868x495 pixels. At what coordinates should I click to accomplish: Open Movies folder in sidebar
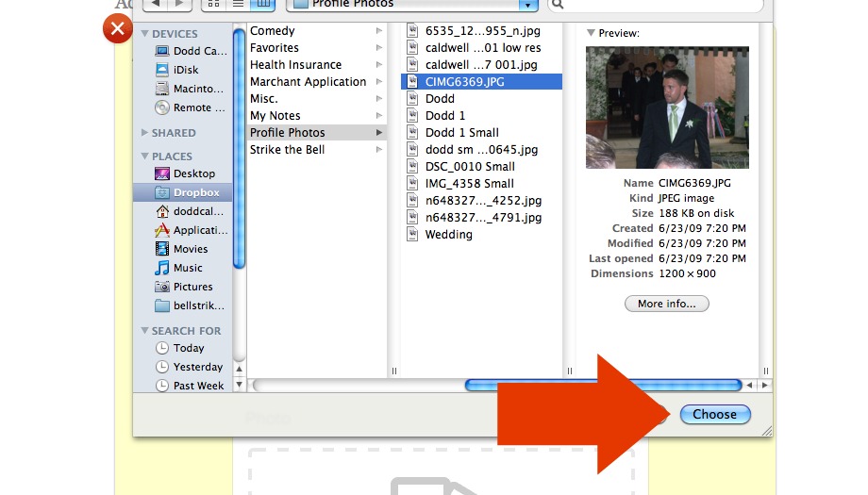[x=181, y=249]
